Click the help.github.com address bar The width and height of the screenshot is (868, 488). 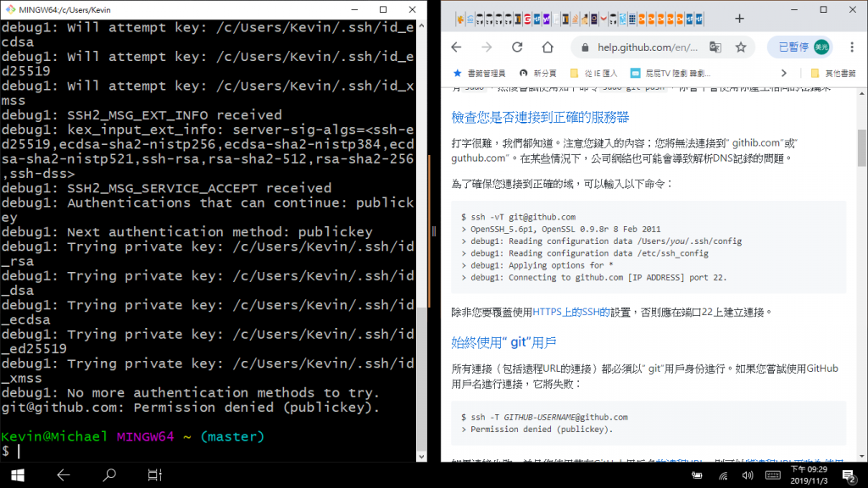(x=647, y=47)
